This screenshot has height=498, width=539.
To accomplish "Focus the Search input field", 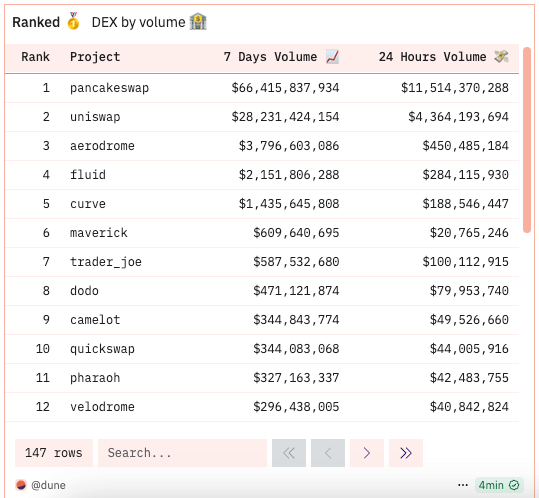I will tap(183, 453).
